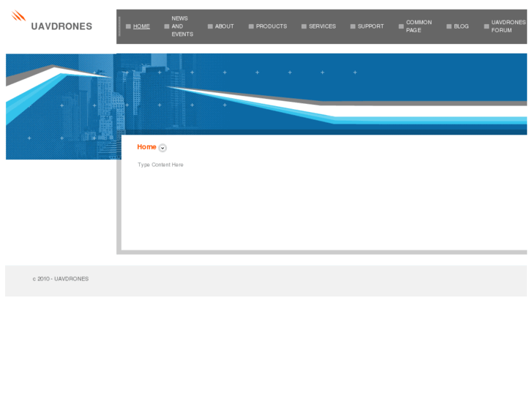The width and height of the screenshot is (532, 399).
Task: Open the Support menu item
Action: click(x=370, y=26)
